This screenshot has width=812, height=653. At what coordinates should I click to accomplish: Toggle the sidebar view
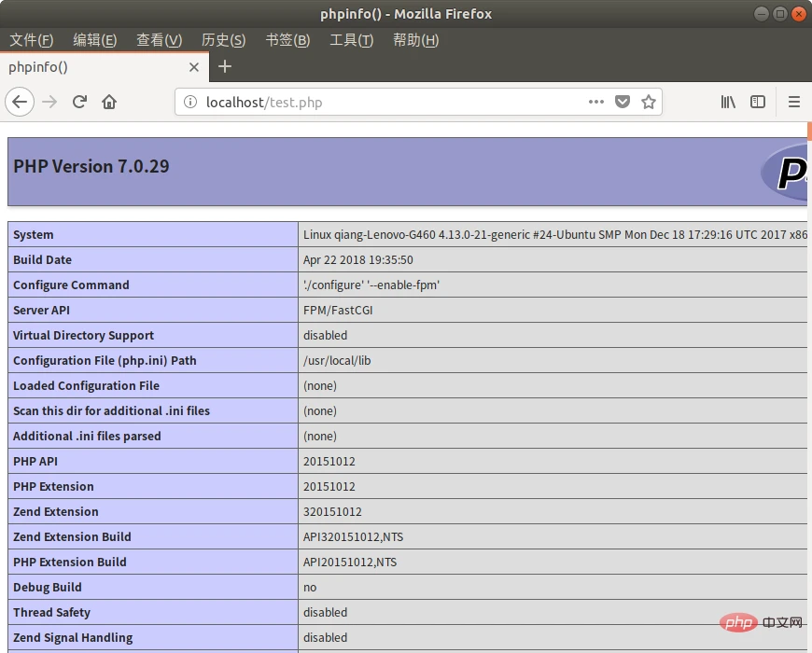pos(758,102)
